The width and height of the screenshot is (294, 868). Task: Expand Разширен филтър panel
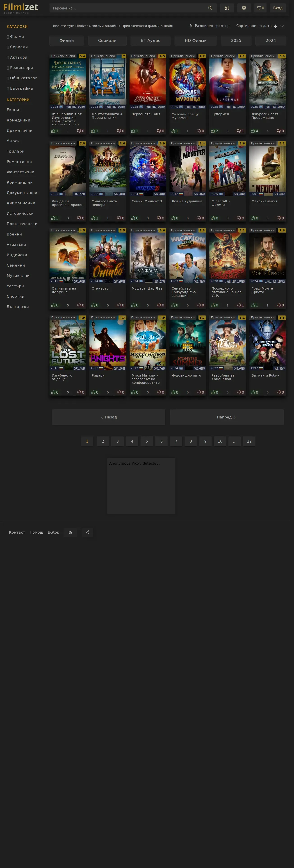point(209,26)
